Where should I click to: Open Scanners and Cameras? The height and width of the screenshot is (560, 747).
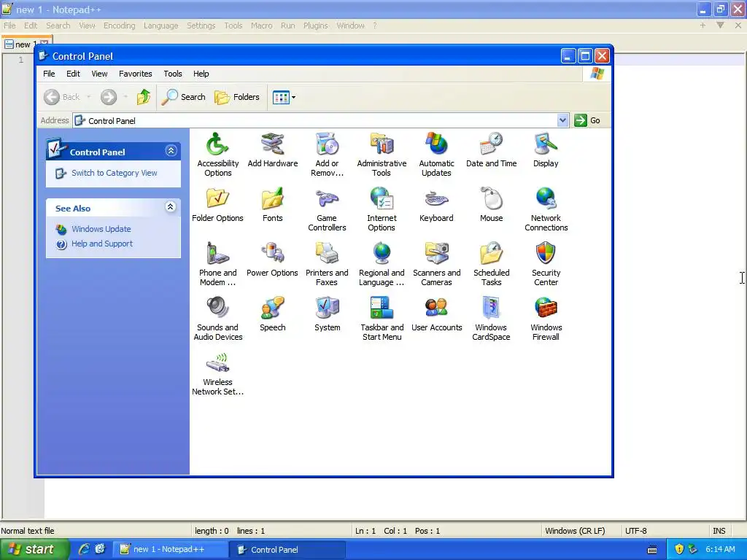coord(436,263)
